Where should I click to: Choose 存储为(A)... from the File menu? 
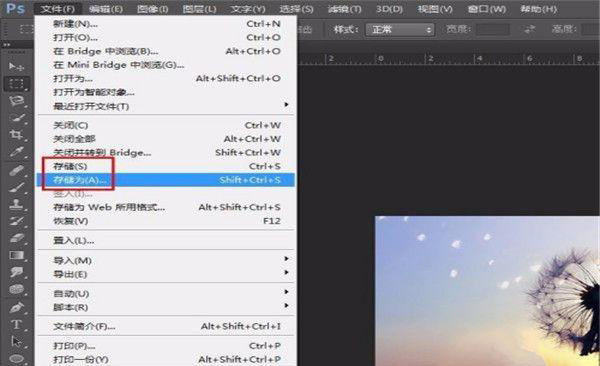pyautogui.click(x=165, y=180)
